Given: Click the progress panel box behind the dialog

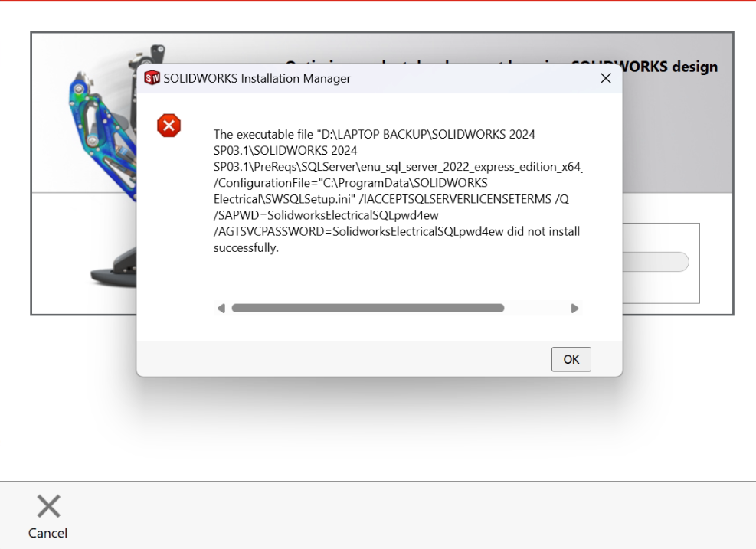Looking at the screenshot, I should 661,263.
